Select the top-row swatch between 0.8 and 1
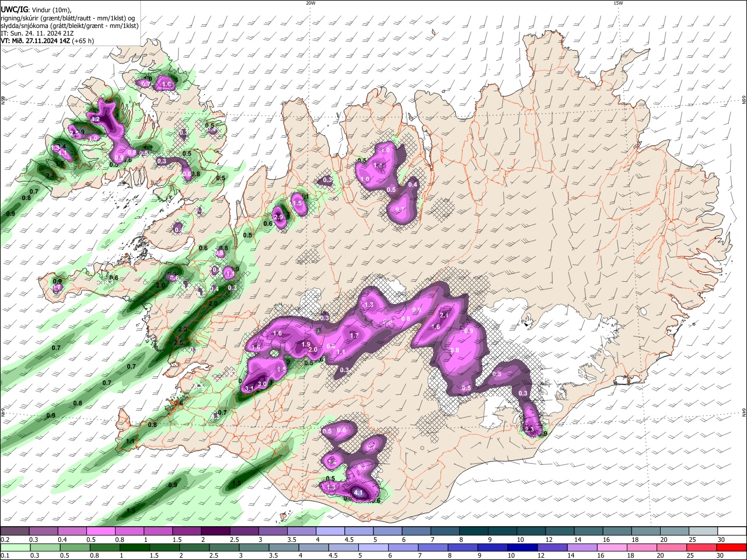747x560 pixels. point(129,531)
